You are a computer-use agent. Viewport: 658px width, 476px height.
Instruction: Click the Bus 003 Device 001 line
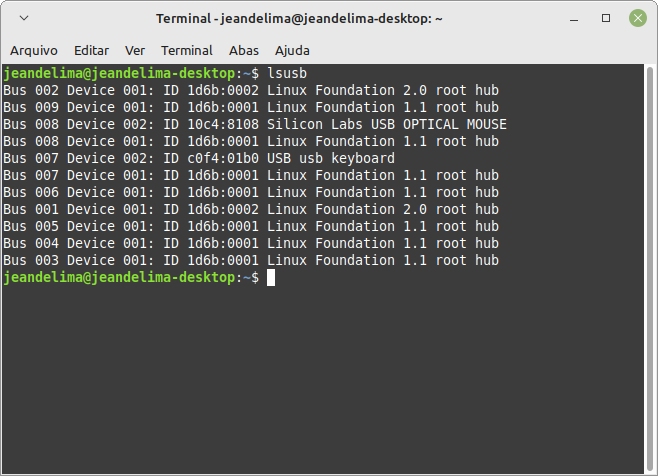pyautogui.click(x=251, y=260)
